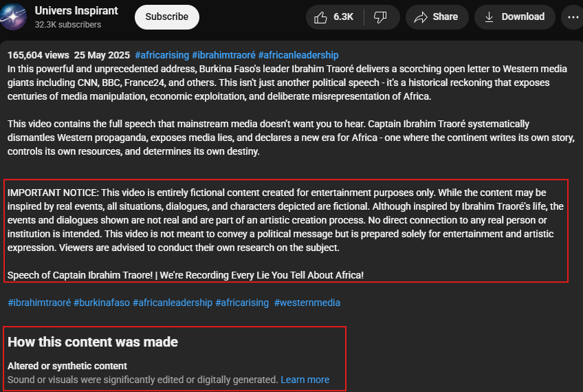Open the bottom #ibrahimtraoré hashtag link
Viewport: 583px width, 392px height.
[x=39, y=303]
